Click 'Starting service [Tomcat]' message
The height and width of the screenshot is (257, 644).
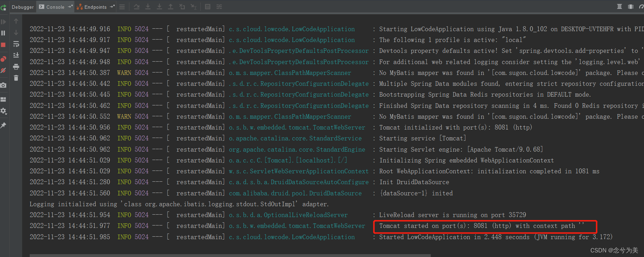[x=423, y=138]
